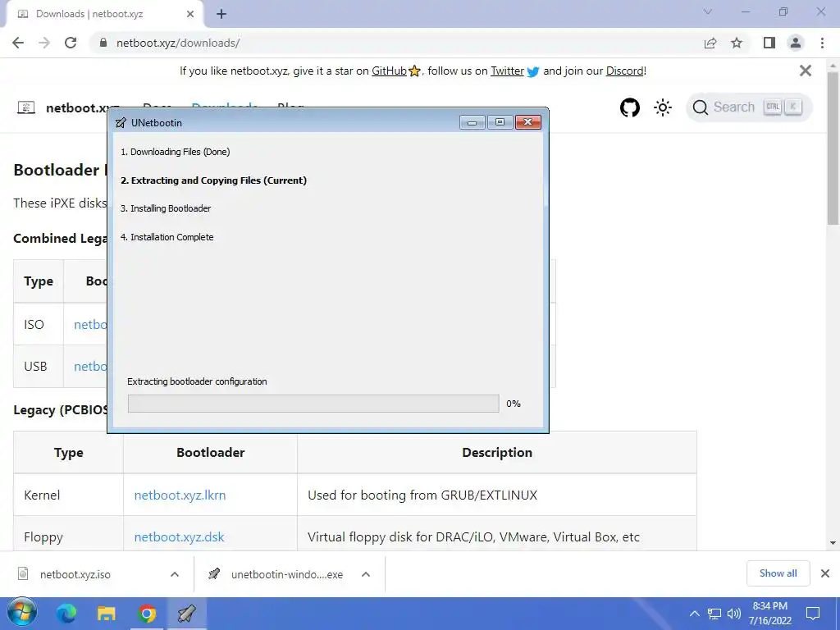Open the Chrome three-dot menu

tap(822, 43)
